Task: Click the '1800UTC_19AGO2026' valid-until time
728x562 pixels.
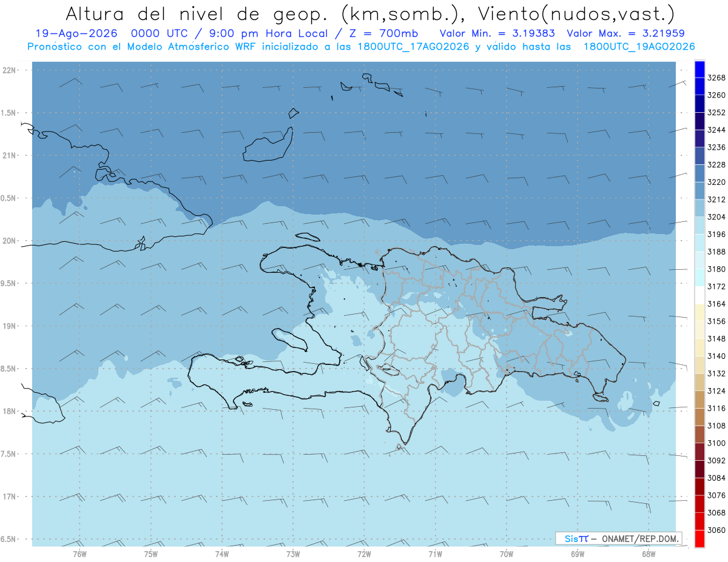Action: pyautogui.click(x=639, y=47)
